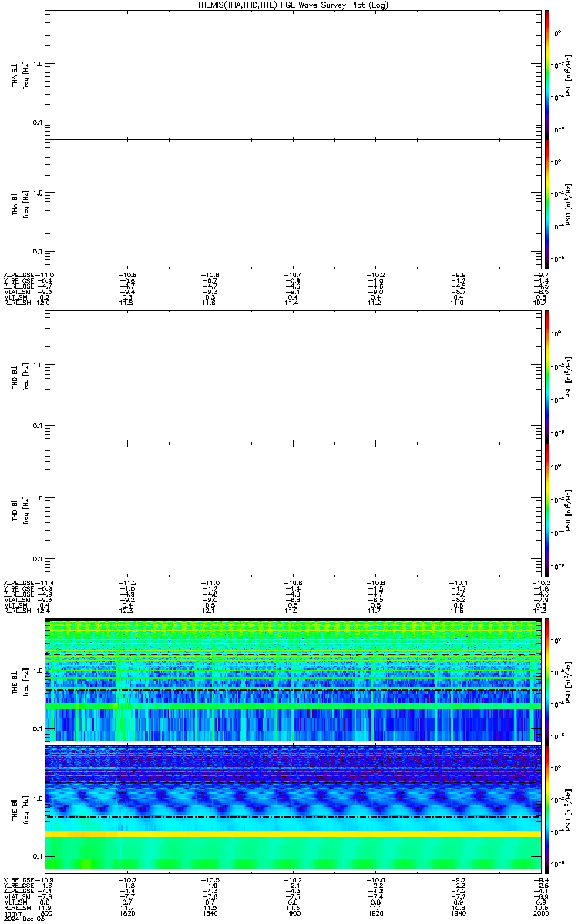This screenshot has width=578, height=924.
Task: Click the PSD color bar beside THA B-parallel
Action: (x=547, y=204)
